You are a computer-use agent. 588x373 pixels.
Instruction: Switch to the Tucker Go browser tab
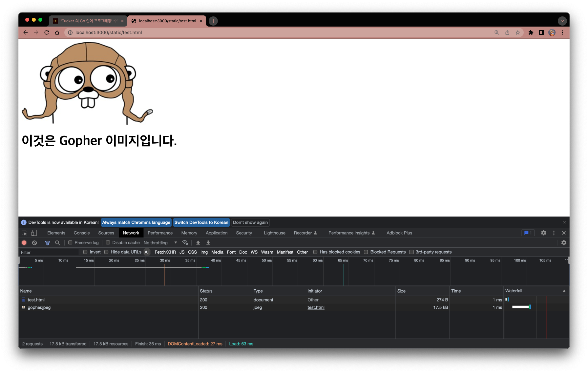(88, 21)
